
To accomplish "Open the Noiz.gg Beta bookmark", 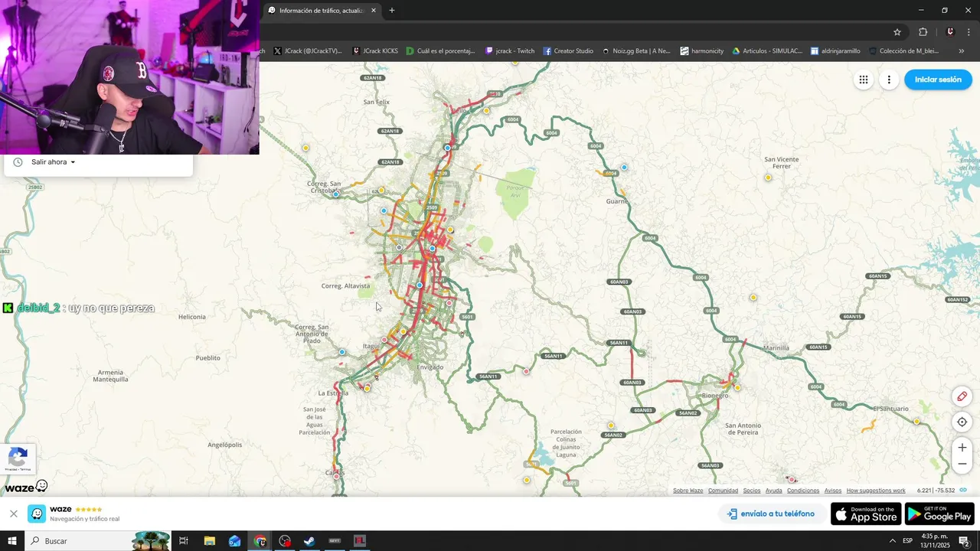I will [x=636, y=51].
